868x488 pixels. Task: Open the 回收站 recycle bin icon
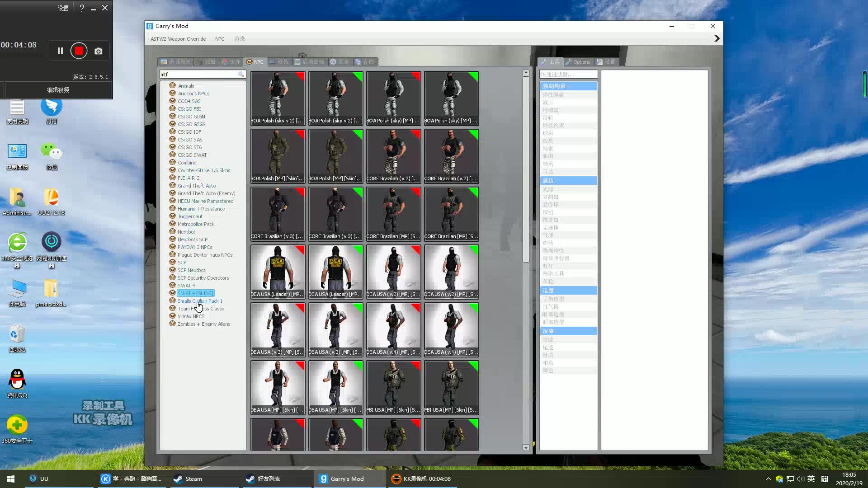click(x=17, y=338)
